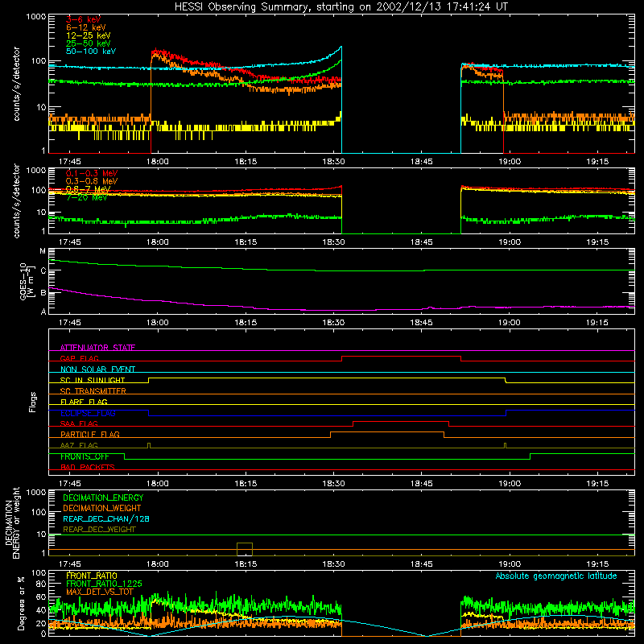Click the MAX_DET_VS_TOT legend entry
644x644 pixels.
click(x=99, y=592)
